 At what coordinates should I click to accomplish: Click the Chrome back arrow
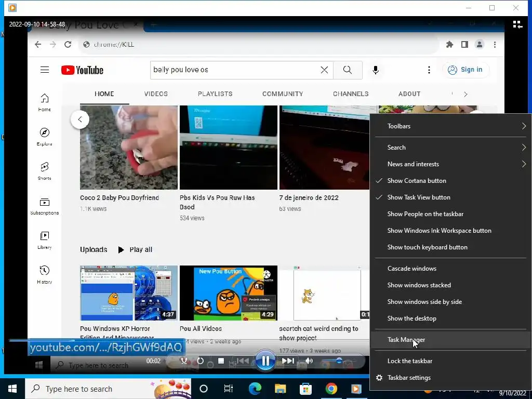[38, 45]
